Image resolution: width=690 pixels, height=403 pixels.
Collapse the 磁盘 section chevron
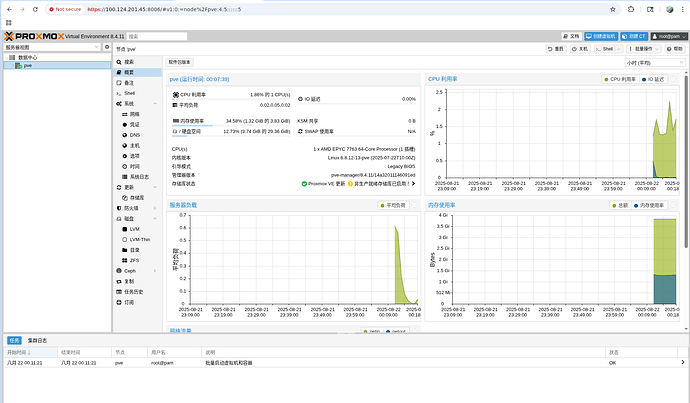tap(155, 219)
